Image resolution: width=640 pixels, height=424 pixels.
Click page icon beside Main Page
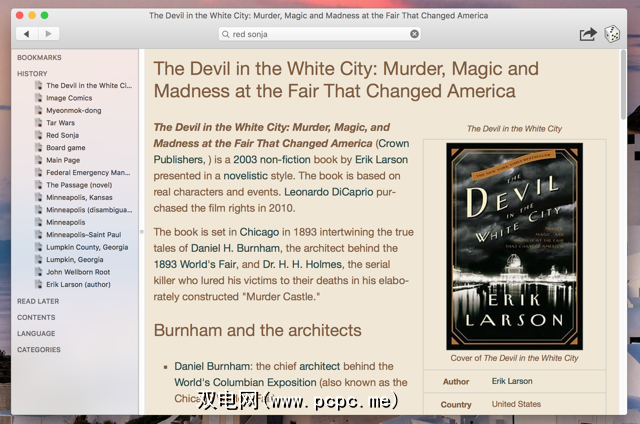pyautogui.click(x=39, y=160)
